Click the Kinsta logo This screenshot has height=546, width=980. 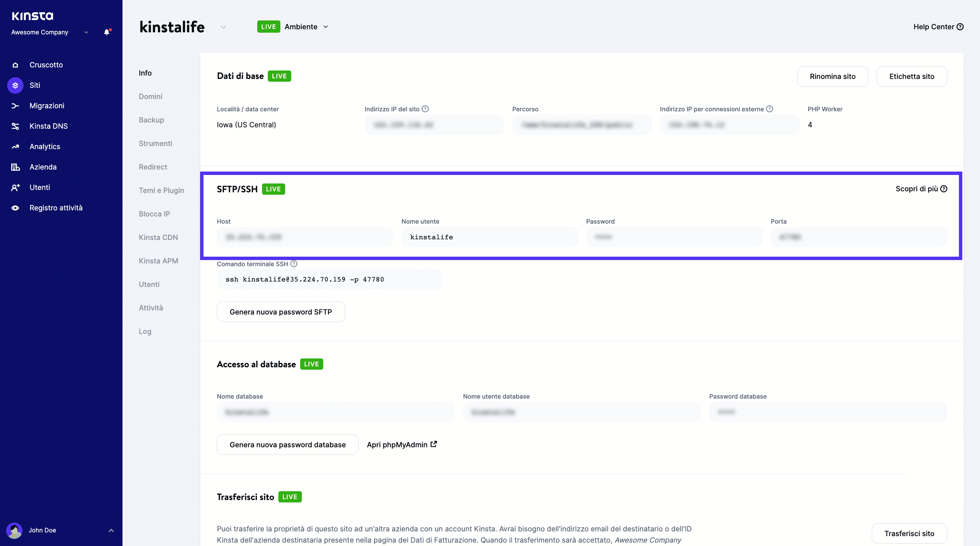coord(32,16)
